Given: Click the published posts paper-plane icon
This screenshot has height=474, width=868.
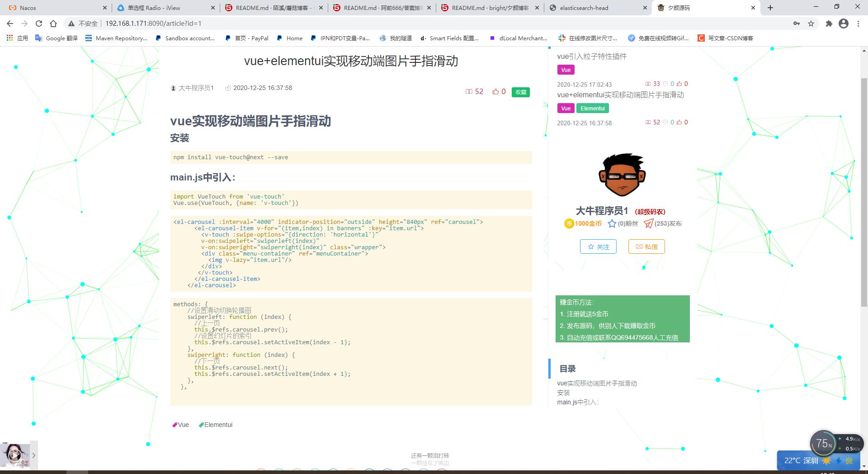Looking at the screenshot, I should [648, 223].
